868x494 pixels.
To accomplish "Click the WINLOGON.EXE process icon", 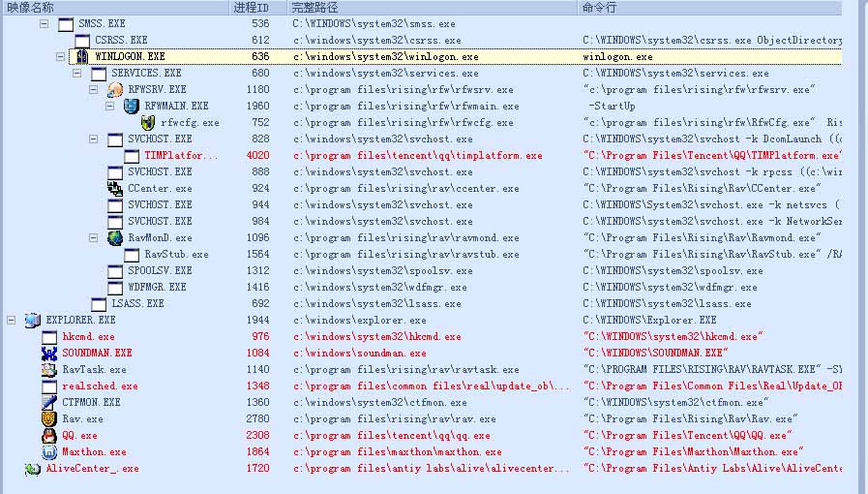I will [82, 56].
